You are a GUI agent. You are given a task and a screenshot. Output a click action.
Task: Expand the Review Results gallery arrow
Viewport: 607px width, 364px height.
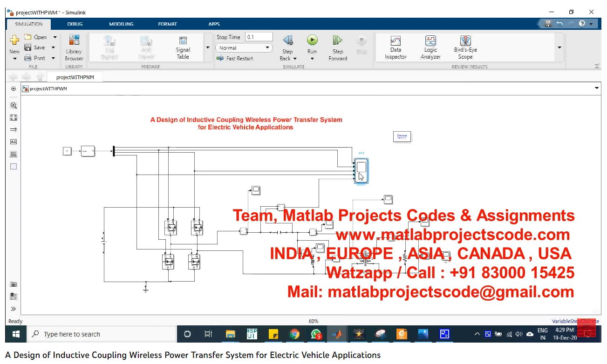click(x=559, y=47)
